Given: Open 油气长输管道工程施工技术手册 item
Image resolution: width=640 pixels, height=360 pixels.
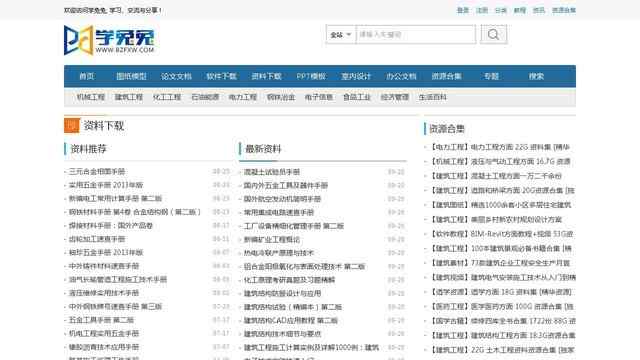Looking at the screenshot, I should (x=118, y=279).
